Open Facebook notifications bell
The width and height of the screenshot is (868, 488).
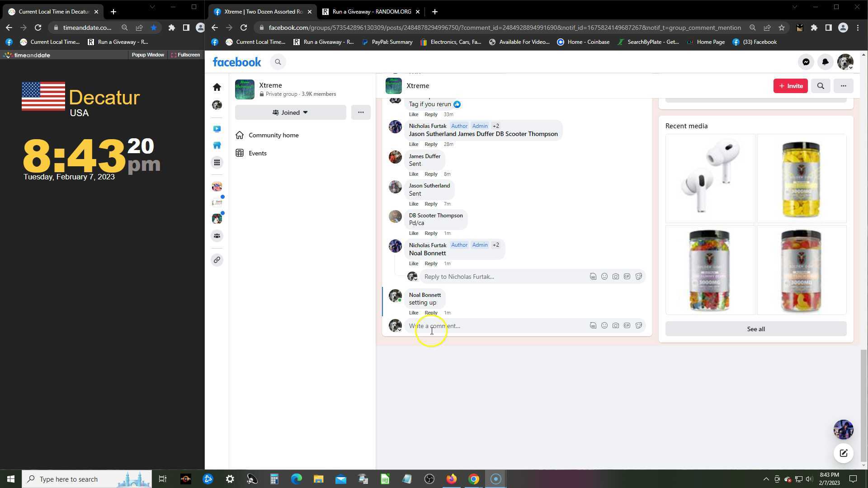pyautogui.click(x=825, y=62)
